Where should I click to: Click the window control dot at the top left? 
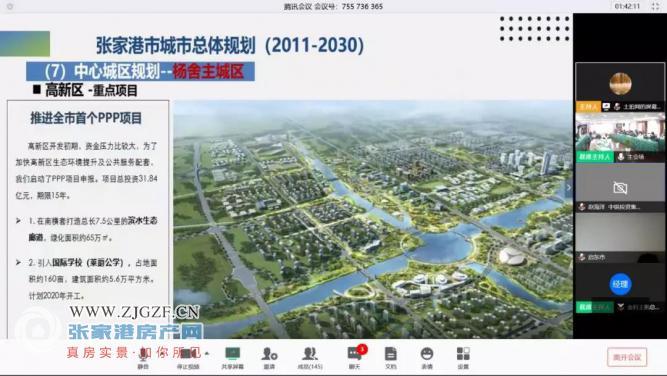point(10,6)
